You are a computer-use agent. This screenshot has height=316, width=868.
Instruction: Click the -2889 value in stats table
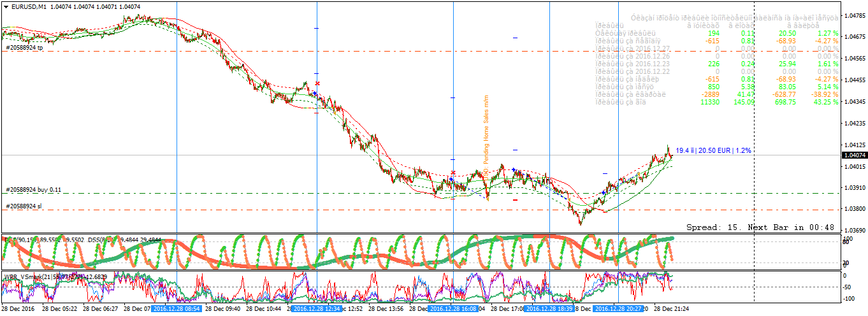click(x=710, y=94)
